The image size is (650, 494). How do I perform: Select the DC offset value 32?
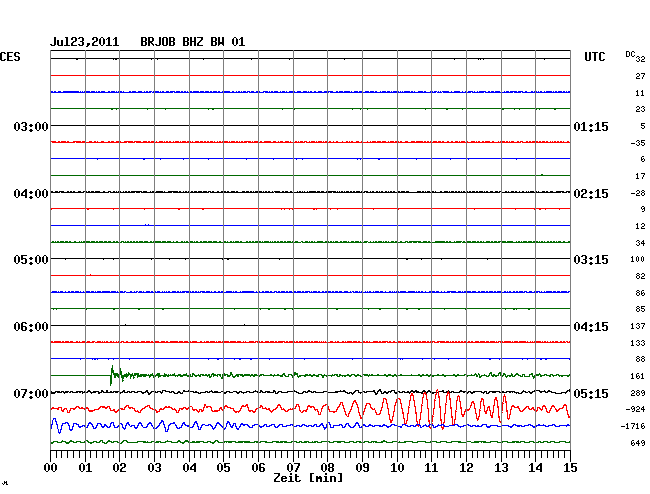pos(640,59)
